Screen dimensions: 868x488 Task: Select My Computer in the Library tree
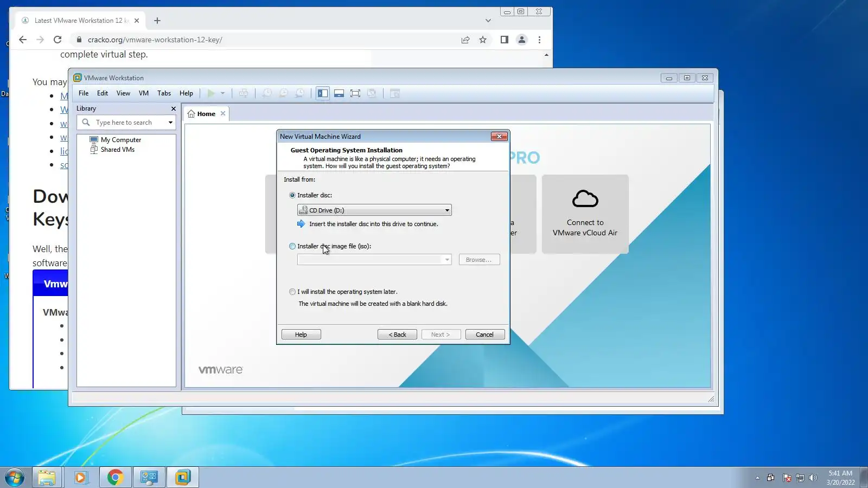tap(120, 140)
